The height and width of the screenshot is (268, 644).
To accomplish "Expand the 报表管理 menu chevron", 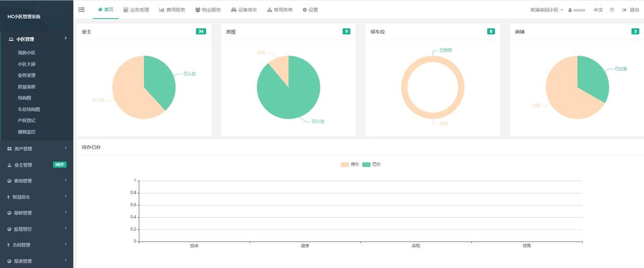I will (x=65, y=260).
